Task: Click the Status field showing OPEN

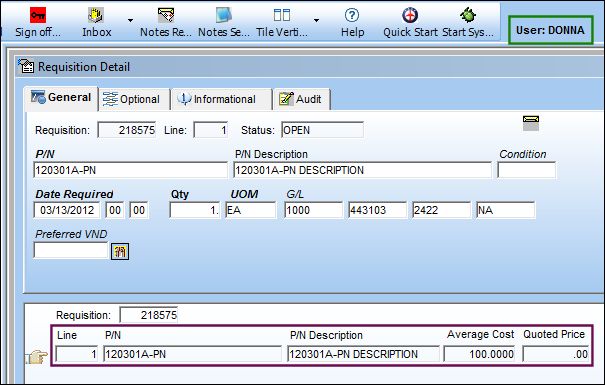Action: [322, 130]
